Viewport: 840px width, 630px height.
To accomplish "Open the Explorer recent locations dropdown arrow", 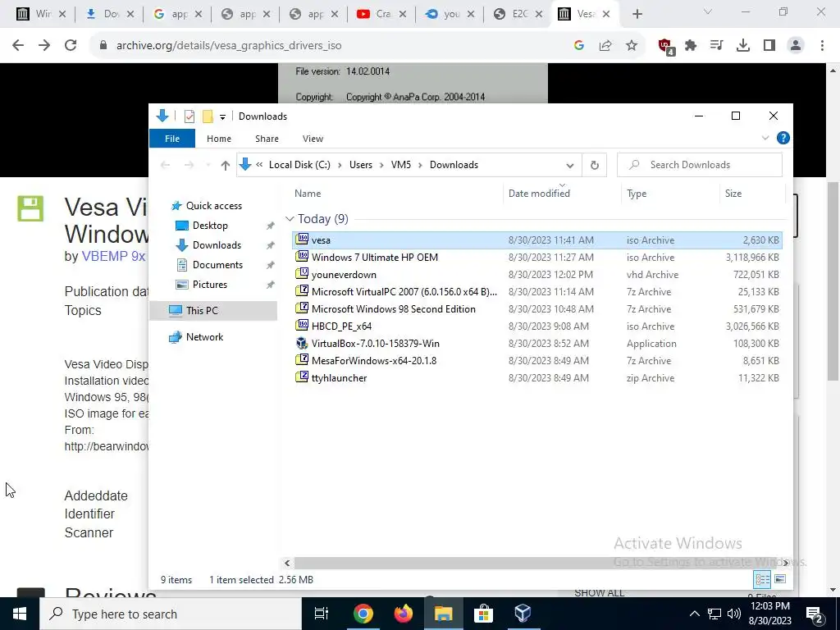I will click(x=208, y=165).
